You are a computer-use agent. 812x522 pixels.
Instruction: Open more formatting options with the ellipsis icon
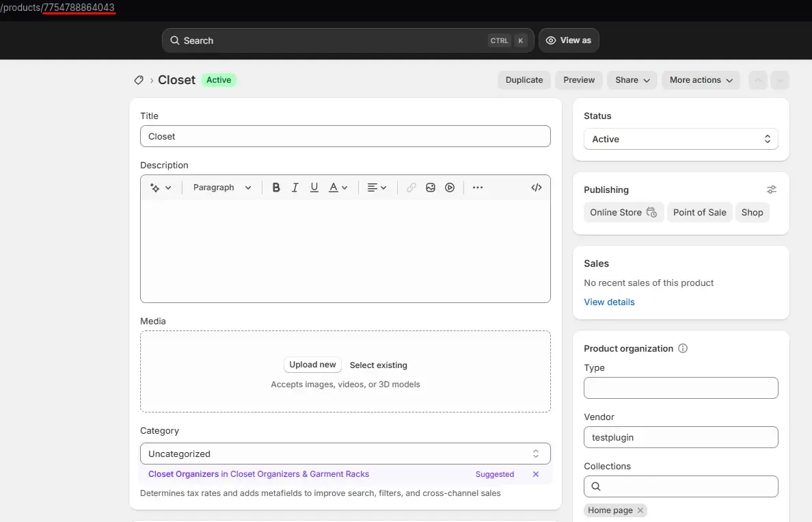(x=478, y=187)
